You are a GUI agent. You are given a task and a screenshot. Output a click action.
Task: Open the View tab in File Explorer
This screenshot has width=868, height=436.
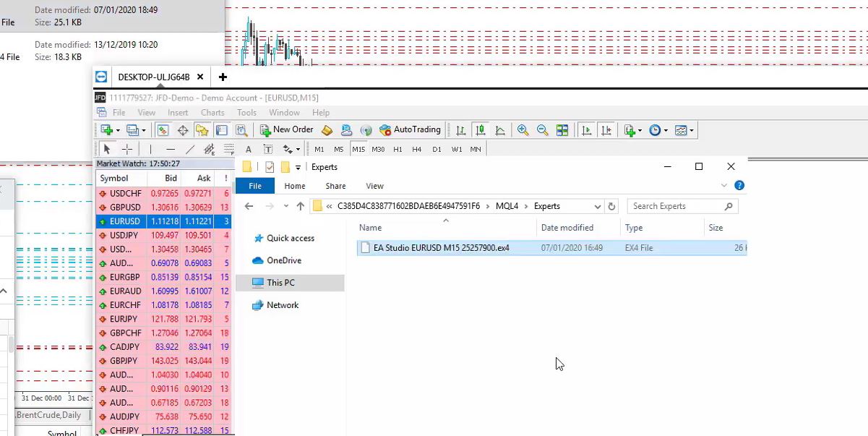click(374, 186)
